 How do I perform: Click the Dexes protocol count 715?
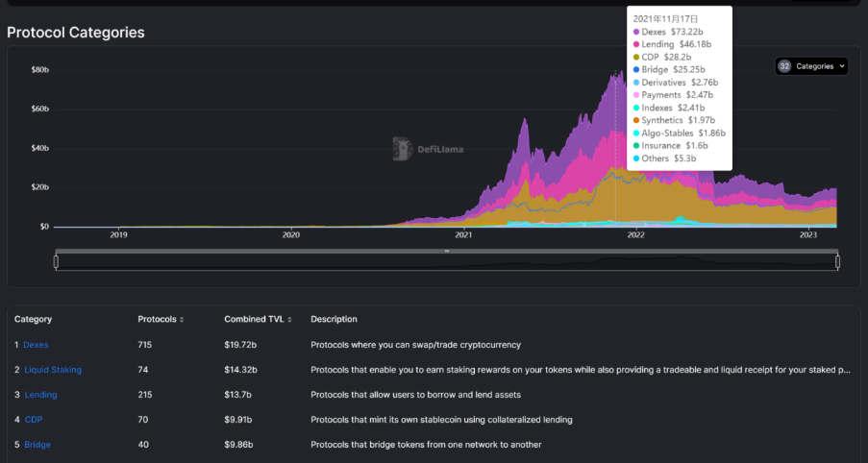pos(144,345)
